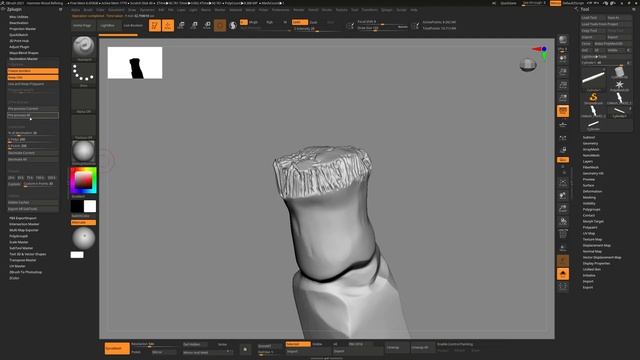Expand the Polygroups subpalette

pos(591,209)
